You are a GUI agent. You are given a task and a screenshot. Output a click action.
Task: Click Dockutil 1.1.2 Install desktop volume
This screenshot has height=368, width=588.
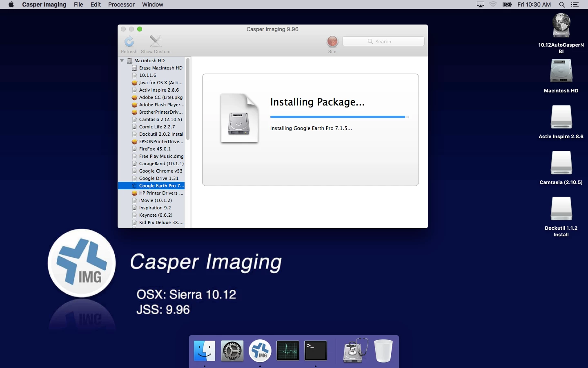[x=561, y=209]
